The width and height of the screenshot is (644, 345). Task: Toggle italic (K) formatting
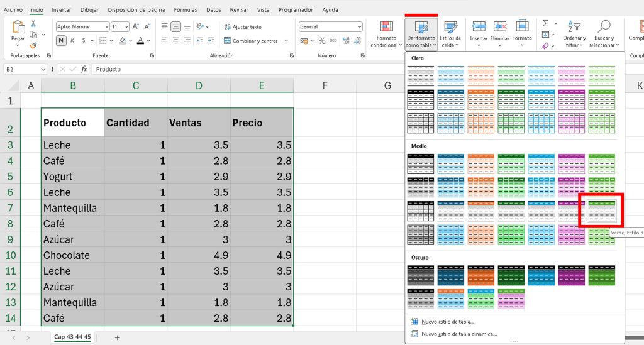[x=73, y=41]
